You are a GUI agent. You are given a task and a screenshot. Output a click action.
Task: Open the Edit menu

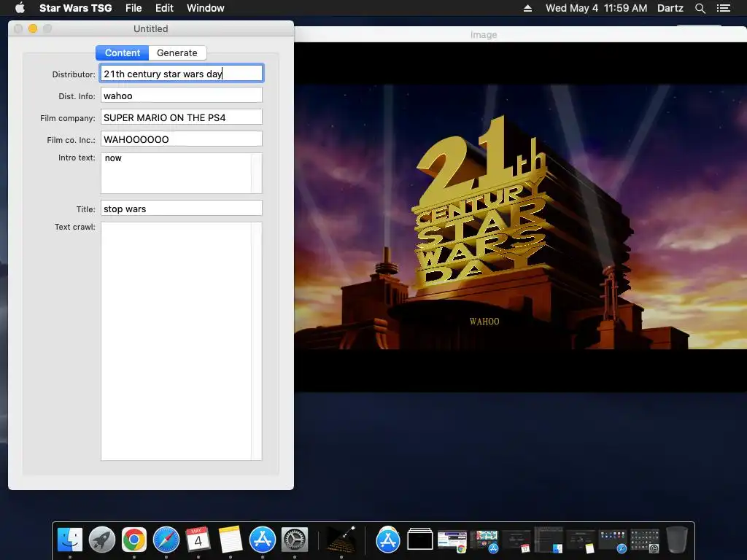pos(164,8)
